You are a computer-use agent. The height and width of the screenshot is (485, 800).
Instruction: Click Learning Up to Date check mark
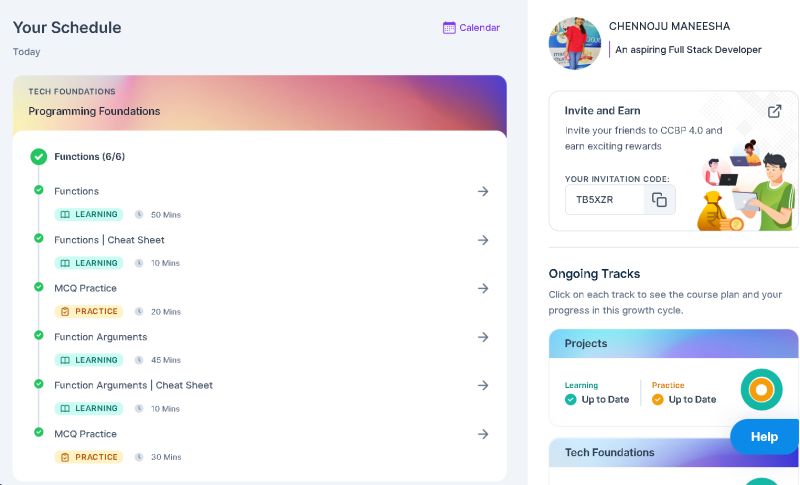[570, 400]
